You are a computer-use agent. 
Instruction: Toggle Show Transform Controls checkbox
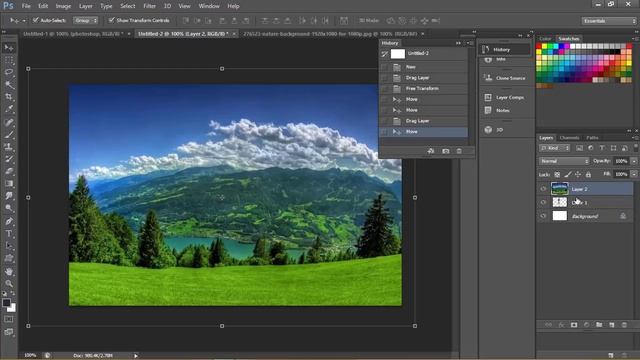pos(111,20)
